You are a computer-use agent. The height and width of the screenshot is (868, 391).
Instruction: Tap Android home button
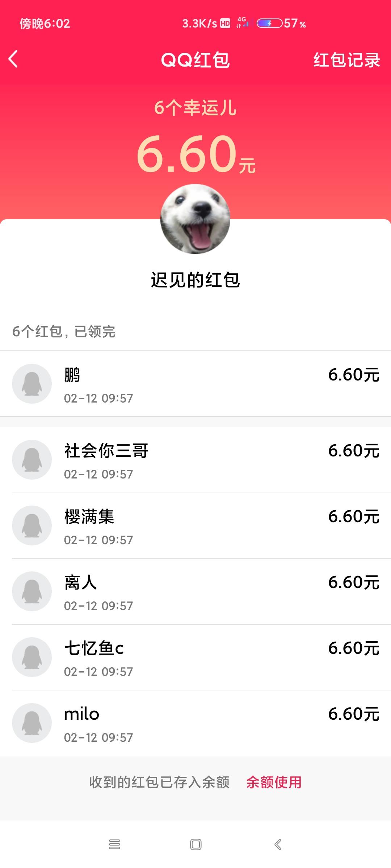(195, 844)
